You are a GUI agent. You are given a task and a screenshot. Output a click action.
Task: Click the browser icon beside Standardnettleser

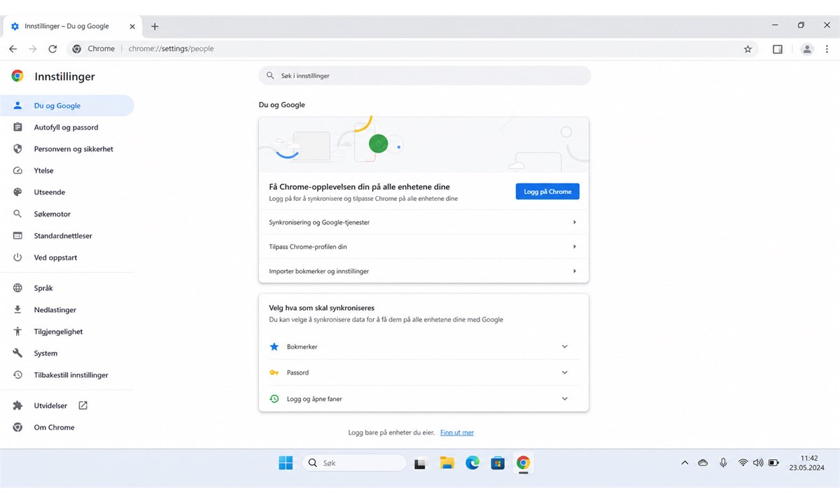(x=18, y=236)
